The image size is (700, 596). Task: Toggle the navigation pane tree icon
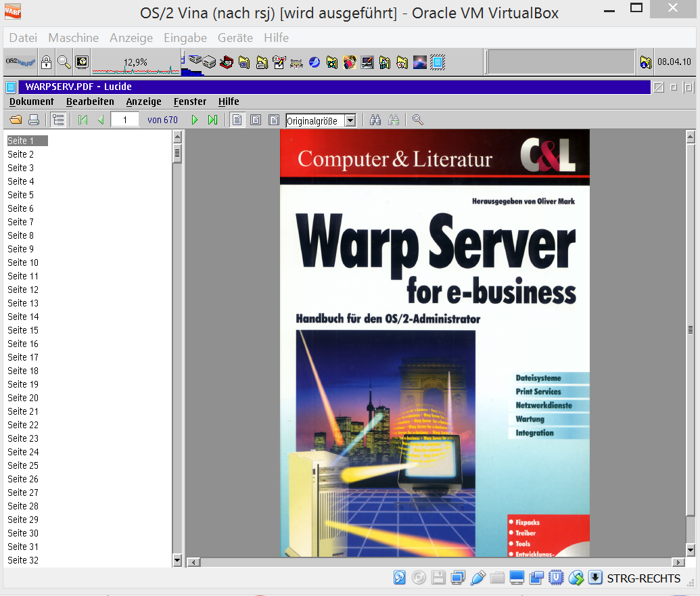tap(58, 120)
